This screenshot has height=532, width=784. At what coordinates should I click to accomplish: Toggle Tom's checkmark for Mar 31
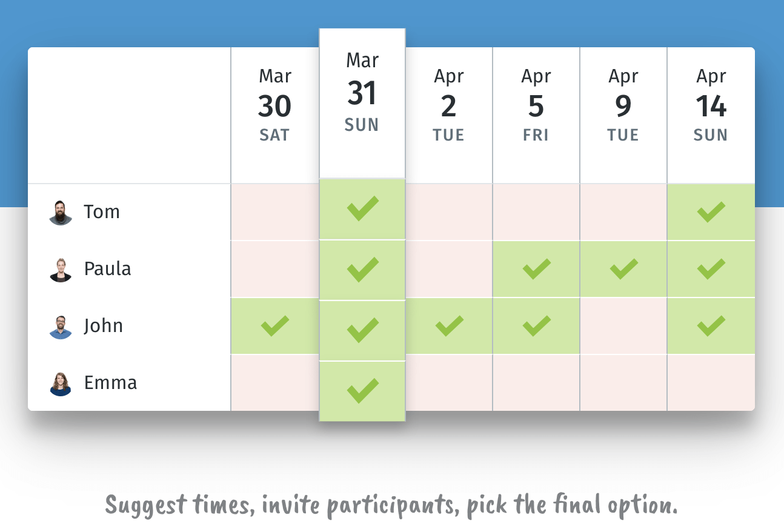362,209
